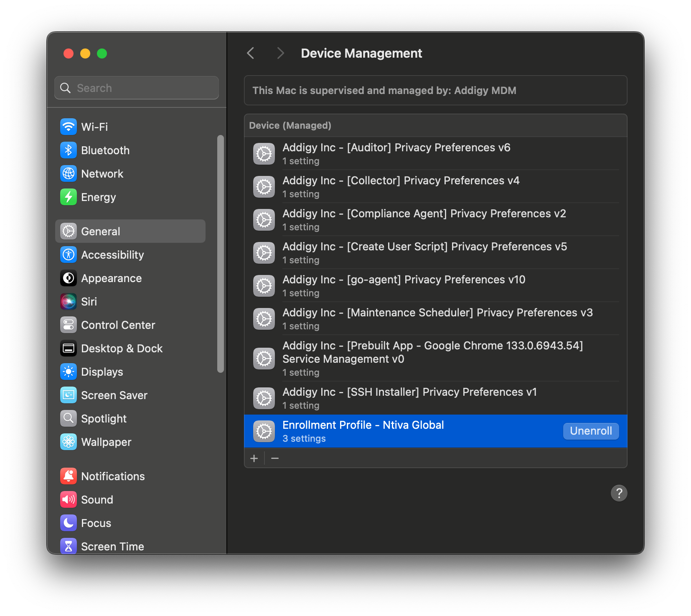Click the Google Chrome Service Management icon
The image size is (691, 616).
click(x=264, y=359)
